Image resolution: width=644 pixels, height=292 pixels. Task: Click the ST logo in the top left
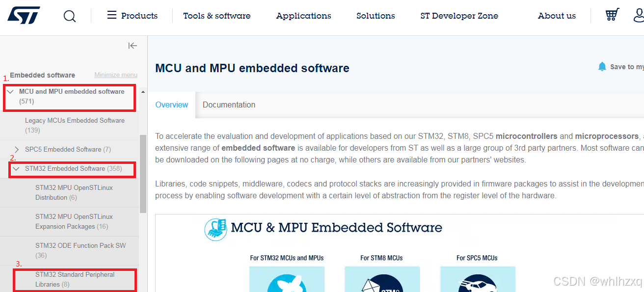[x=23, y=15]
